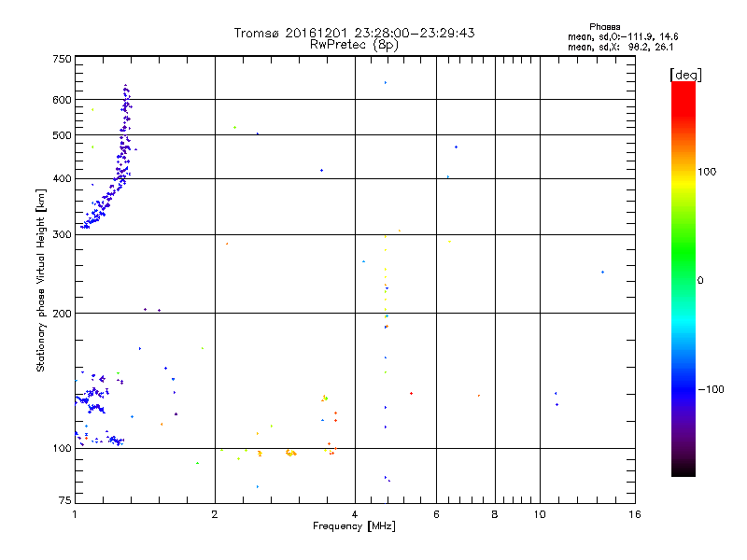
Task: Click the frequency axis tick label "4"
Action: point(355,514)
